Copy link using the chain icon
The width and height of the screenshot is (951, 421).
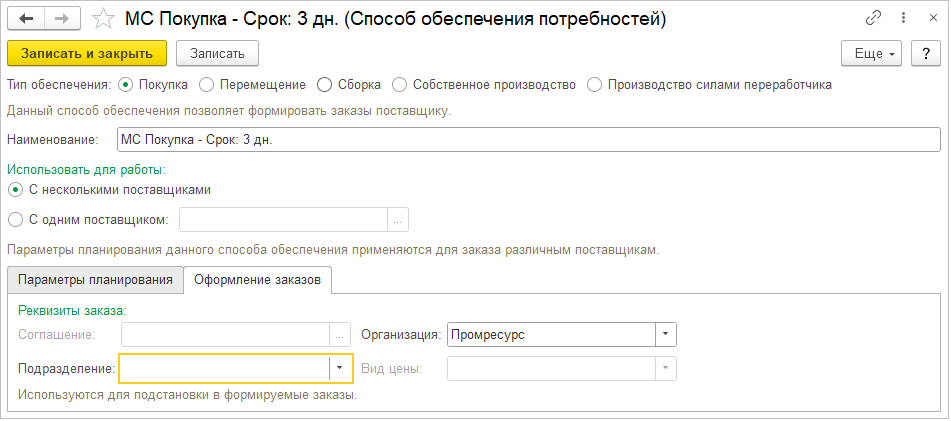873,19
